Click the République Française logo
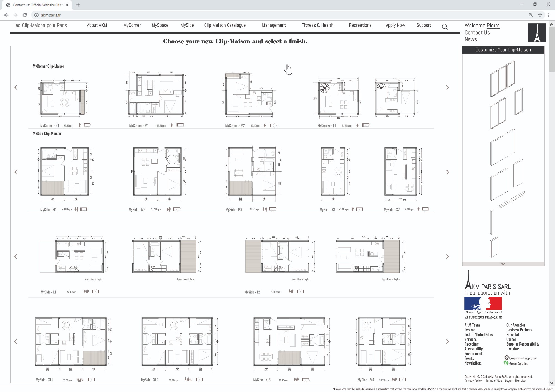The width and height of the screenshot is (555, 392). [x=483, y=308]
